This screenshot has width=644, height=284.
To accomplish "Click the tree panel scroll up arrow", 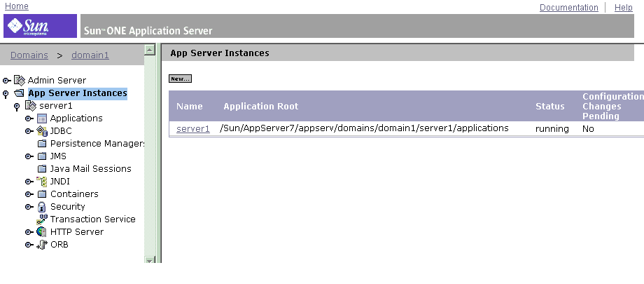I will coord(150,50).
